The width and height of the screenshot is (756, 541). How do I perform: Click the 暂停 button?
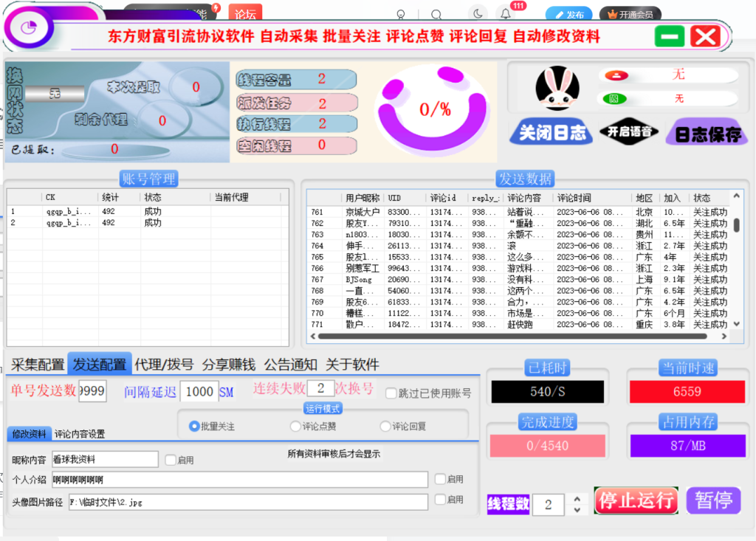coord(713,500)
